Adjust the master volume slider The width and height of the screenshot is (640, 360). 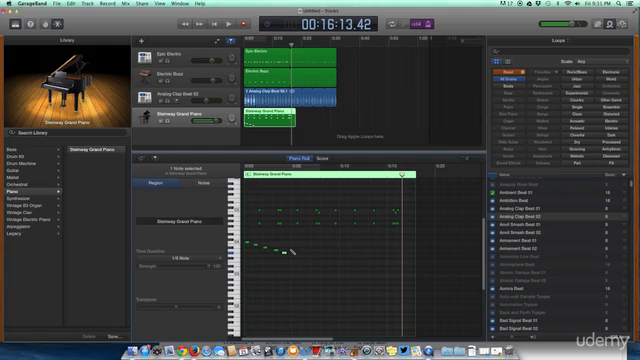click(562, 24)
